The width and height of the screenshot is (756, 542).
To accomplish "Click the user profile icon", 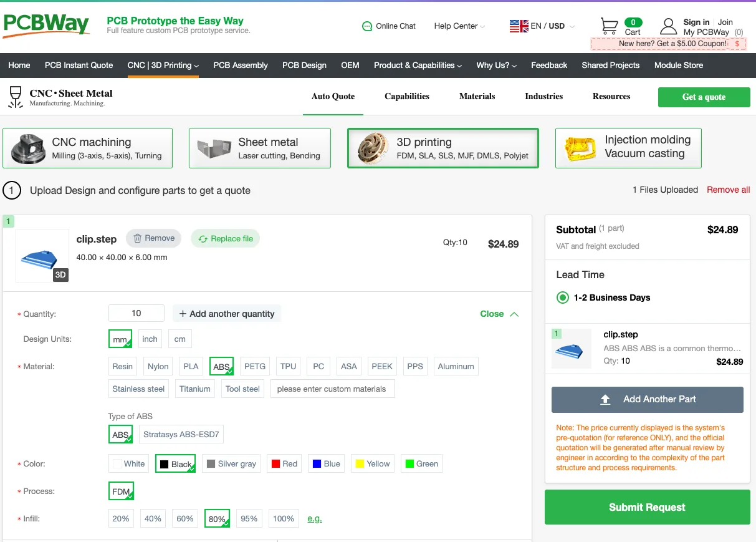I will 669,26.
